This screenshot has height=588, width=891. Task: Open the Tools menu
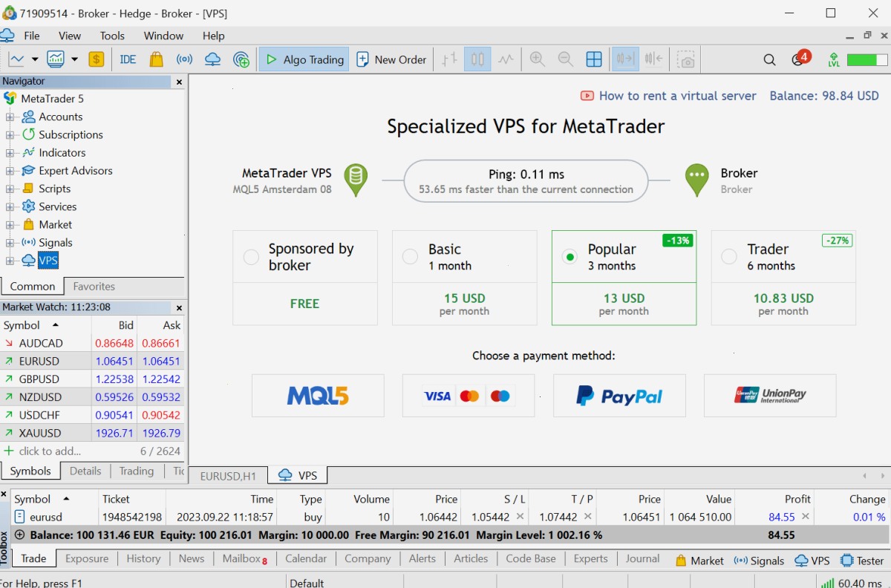pos(112,36)
